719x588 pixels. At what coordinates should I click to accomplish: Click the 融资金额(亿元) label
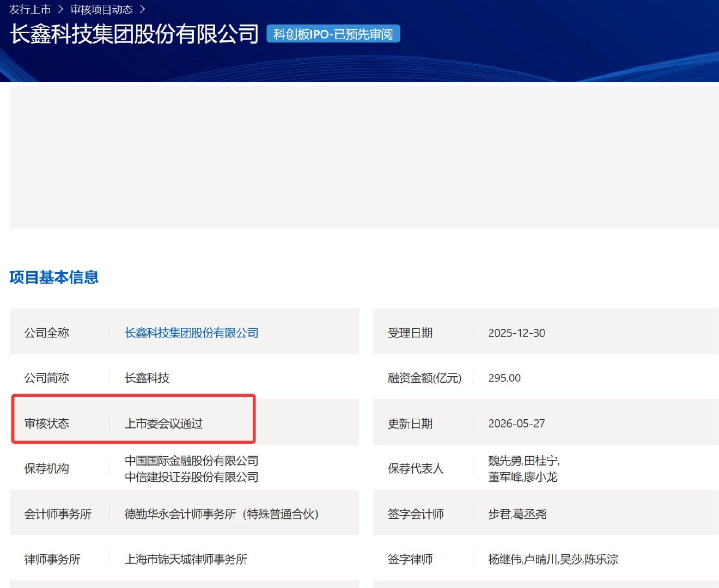(425, 378)
